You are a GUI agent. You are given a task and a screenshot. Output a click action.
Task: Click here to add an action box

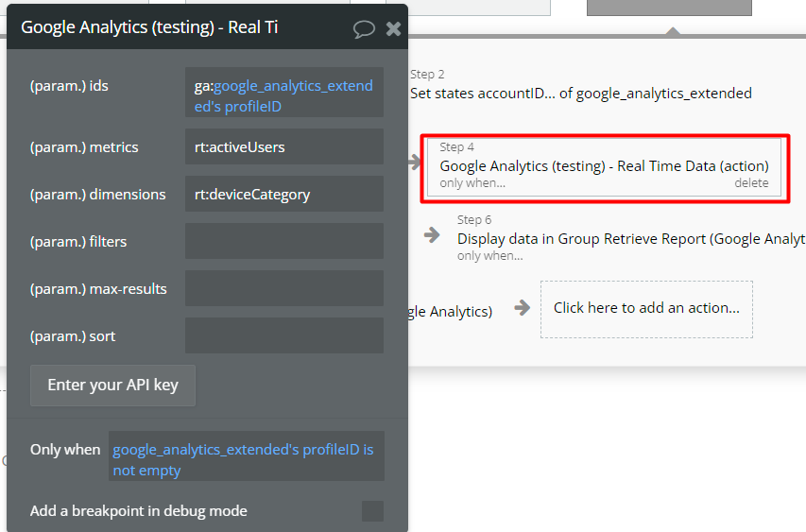646,309
